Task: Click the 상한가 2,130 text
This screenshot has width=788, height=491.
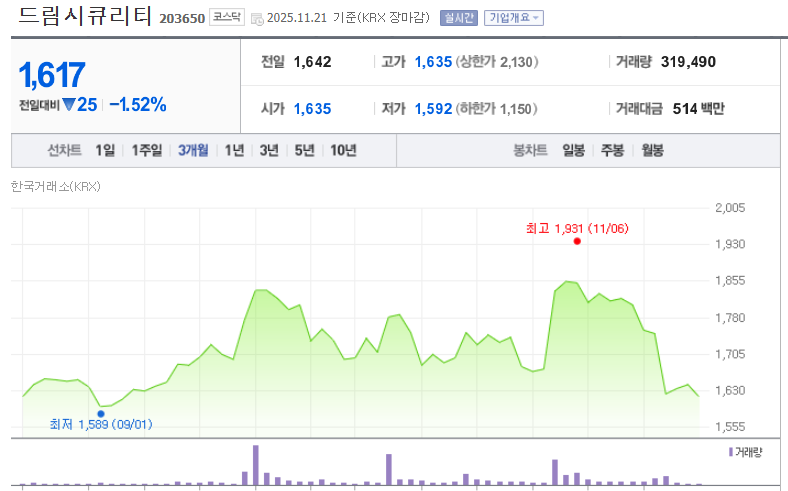Action: [x=497, y=62]
